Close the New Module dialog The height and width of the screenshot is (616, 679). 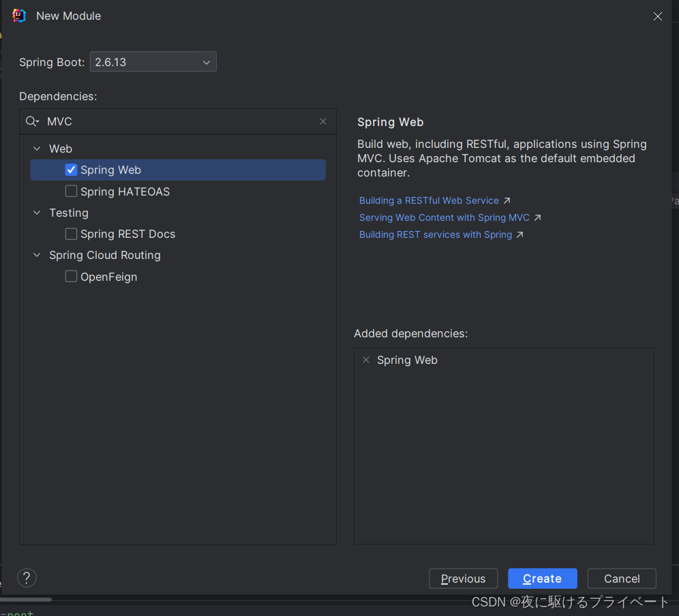tap(657, 16)
